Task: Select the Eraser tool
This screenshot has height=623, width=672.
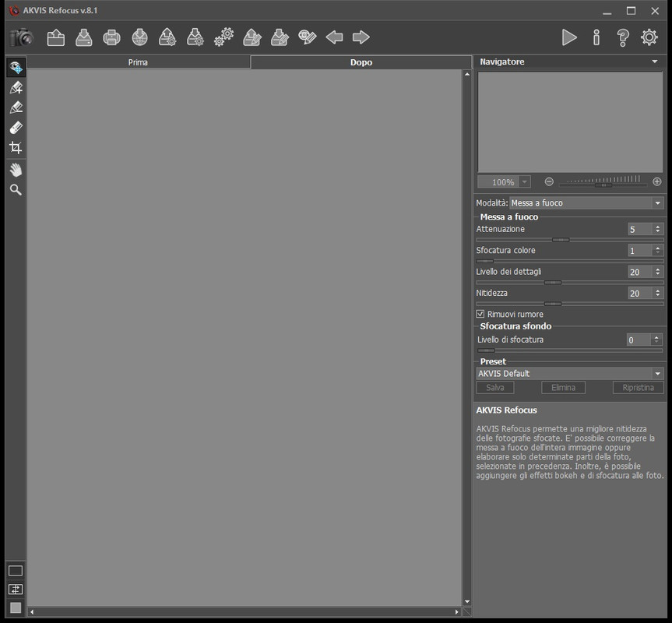Action: point(16,127)
